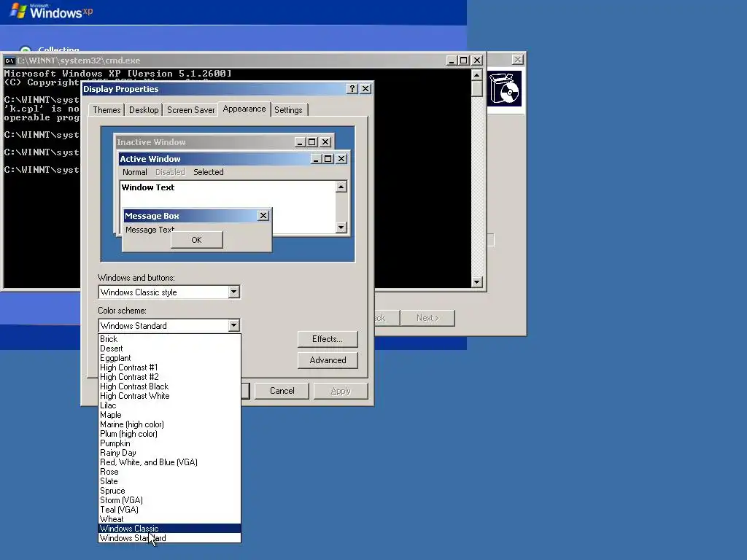Click the setup wizard close button

518,60
